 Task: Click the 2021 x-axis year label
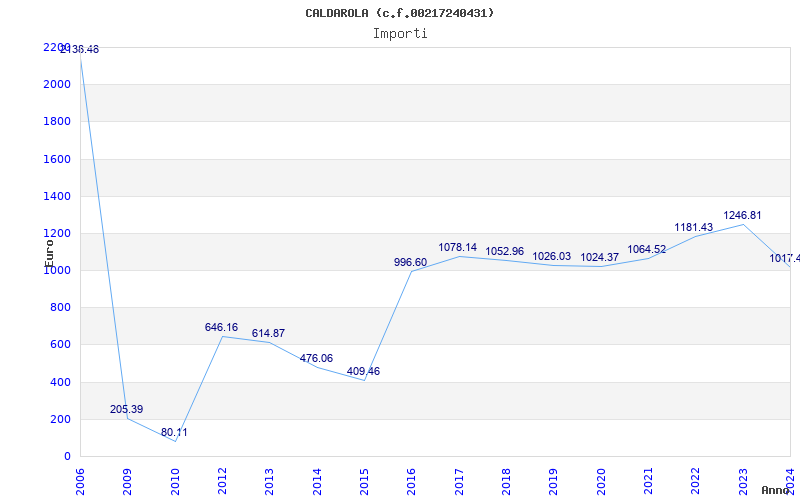point(648,482)
